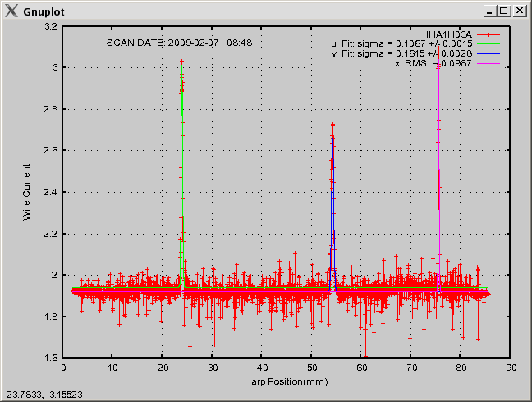
Task: Click the X11 icon in the title bar
Action: point(11,11)
